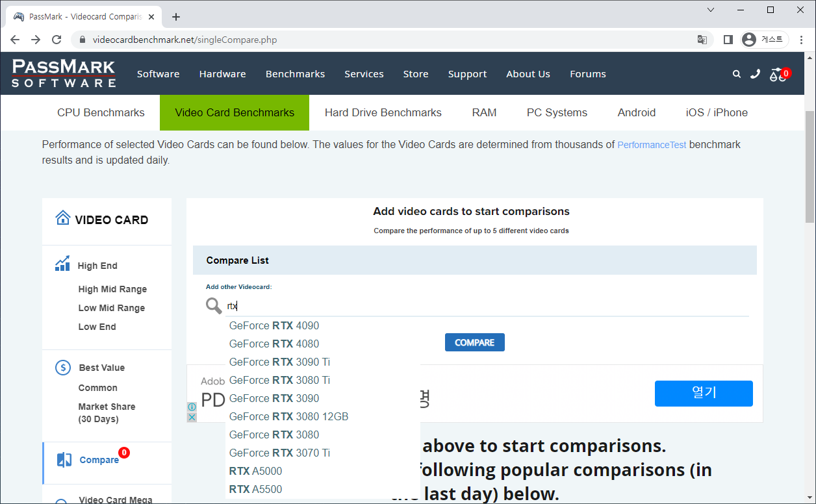Open Low Mid Range sidebar link
The image size is (816, 504).
coord(112,308)
